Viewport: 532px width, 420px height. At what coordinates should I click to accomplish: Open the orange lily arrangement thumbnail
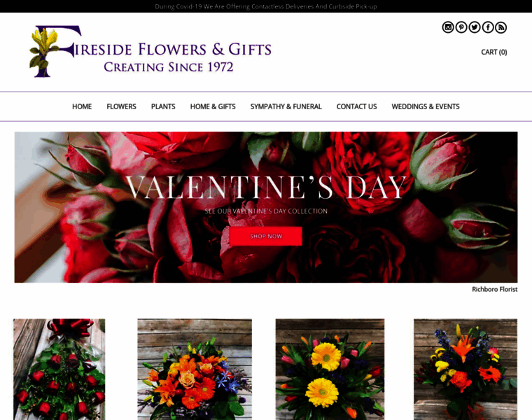coord(195,369)
